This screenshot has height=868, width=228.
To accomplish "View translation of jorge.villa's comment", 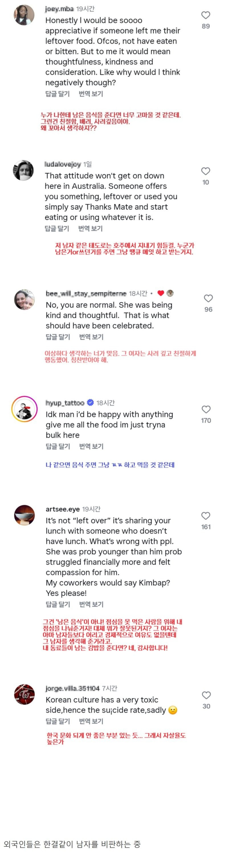I will tap(91, 721).
